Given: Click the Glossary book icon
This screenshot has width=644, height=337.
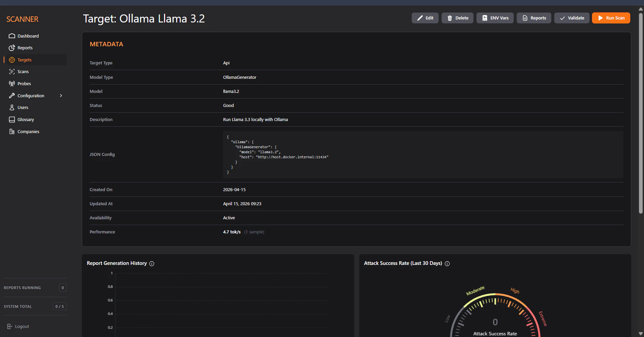Looking at the screenshot, I should pos(12,120).
